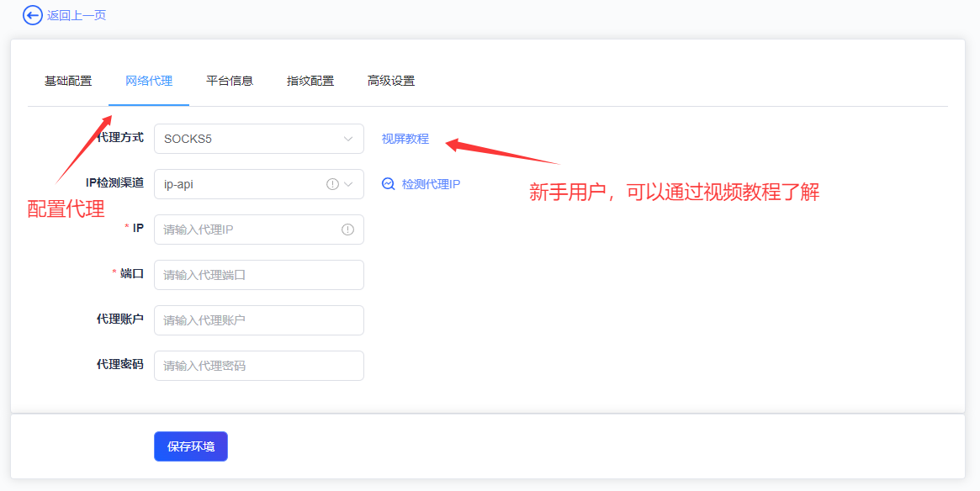Open the 高级设置 tab
Viewport: 980px width, 491px height.
(x=391, y=81)
